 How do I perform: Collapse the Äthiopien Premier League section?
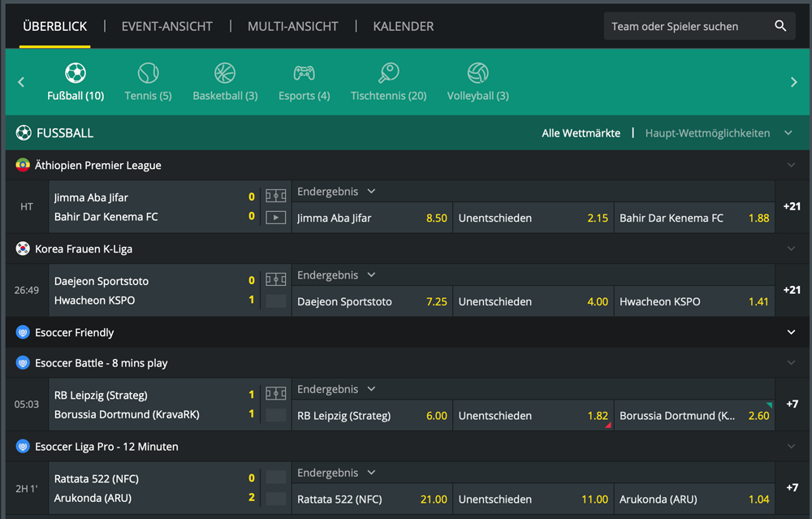[791, 165]
